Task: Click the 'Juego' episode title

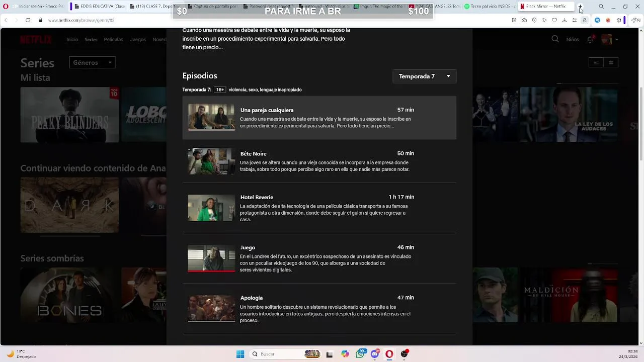Action: [248, 247]
